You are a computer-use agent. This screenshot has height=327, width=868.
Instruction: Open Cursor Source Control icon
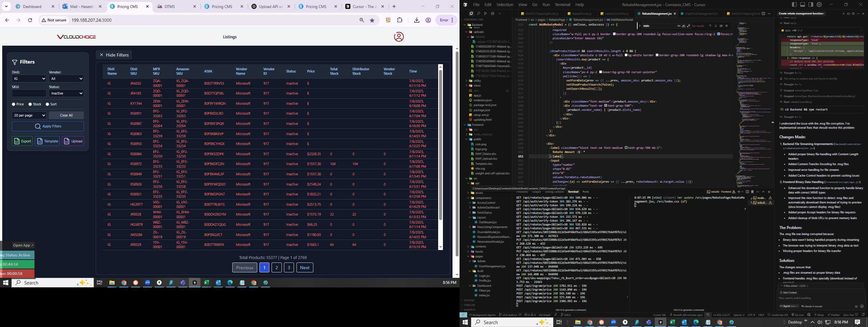coord(485,13)
